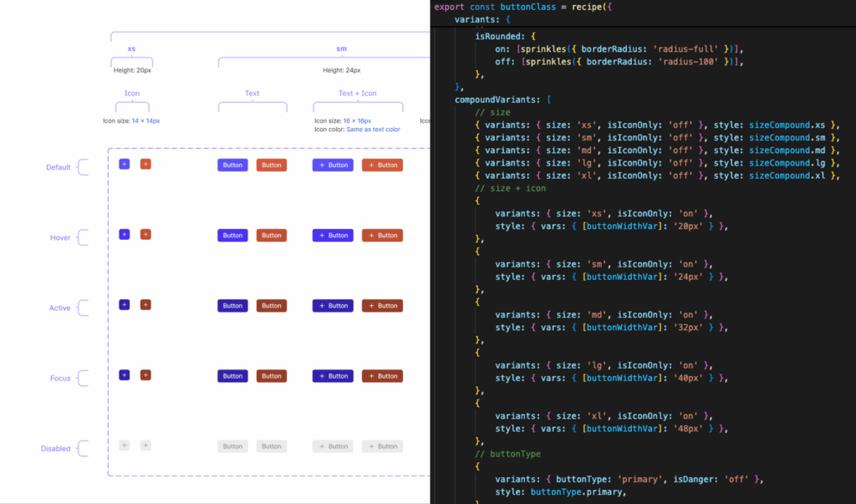Click the red xs icon-only plus button in Focus row

pyautogui.click(x=145, y=375)
